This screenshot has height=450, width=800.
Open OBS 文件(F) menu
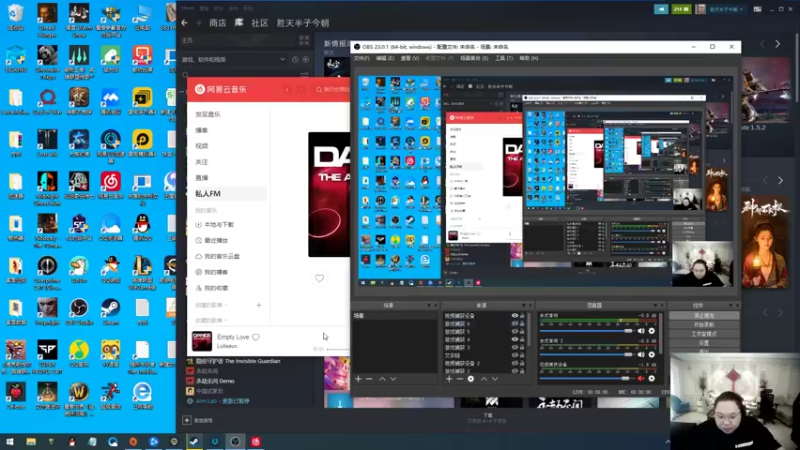(361, 58)
